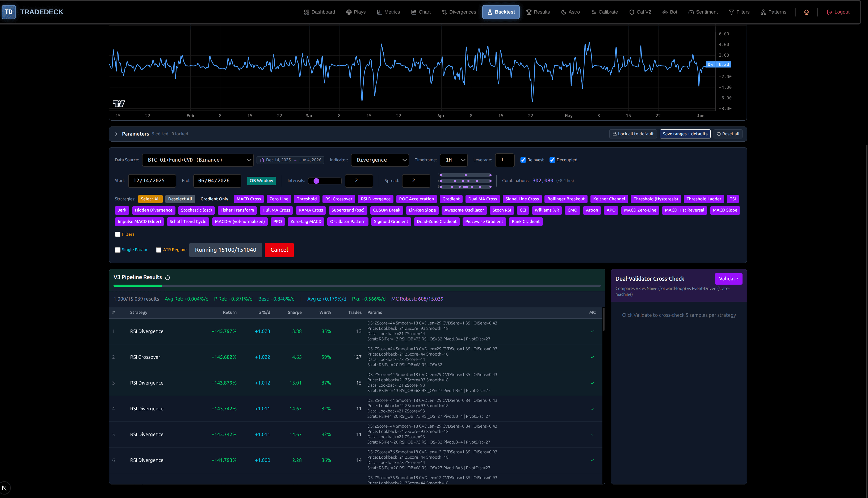Click the OB Window button
Viewport: 868px width, 498px height.
tap(261, 181)
